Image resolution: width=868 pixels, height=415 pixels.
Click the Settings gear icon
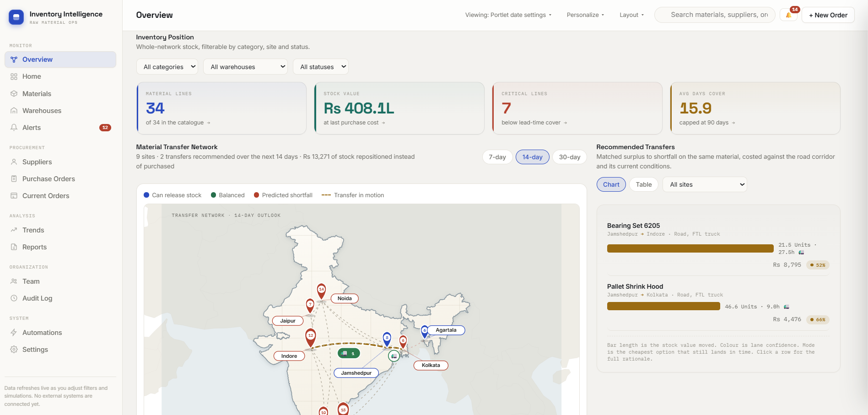tap(14, 350)
